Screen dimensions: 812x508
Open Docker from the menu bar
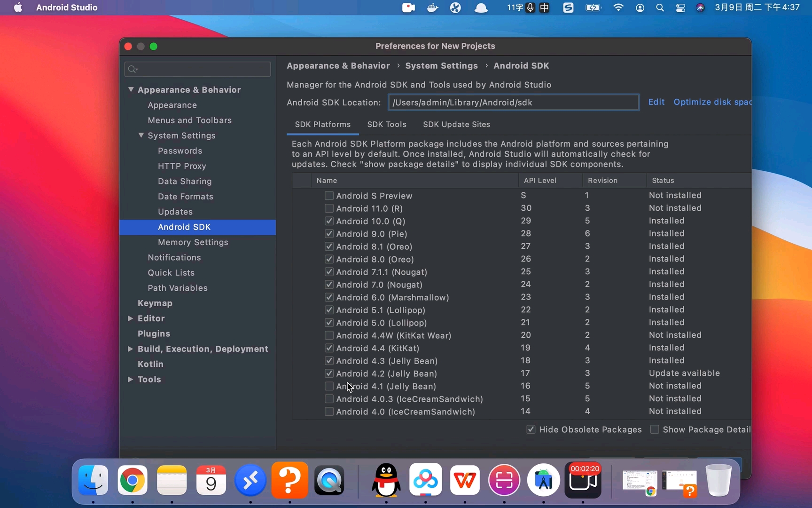[x=432, y=8]
